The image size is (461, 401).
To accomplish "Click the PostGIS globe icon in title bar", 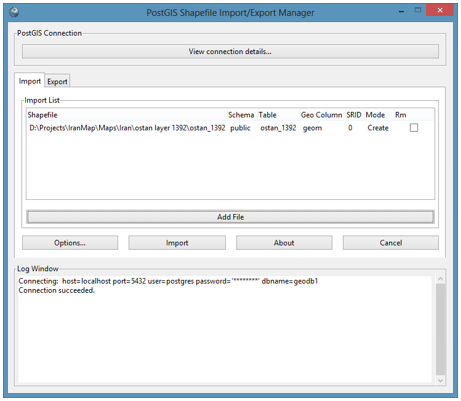I will point(14,12).
